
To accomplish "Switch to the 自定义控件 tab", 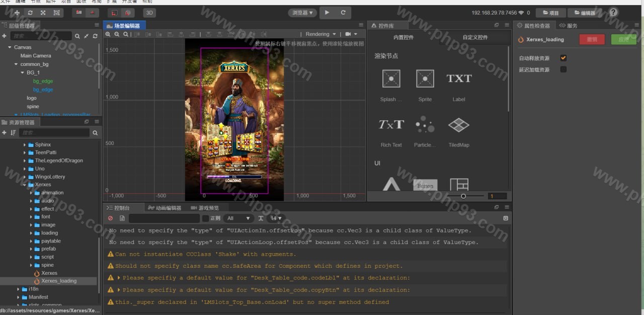I will tap(475, 37).
